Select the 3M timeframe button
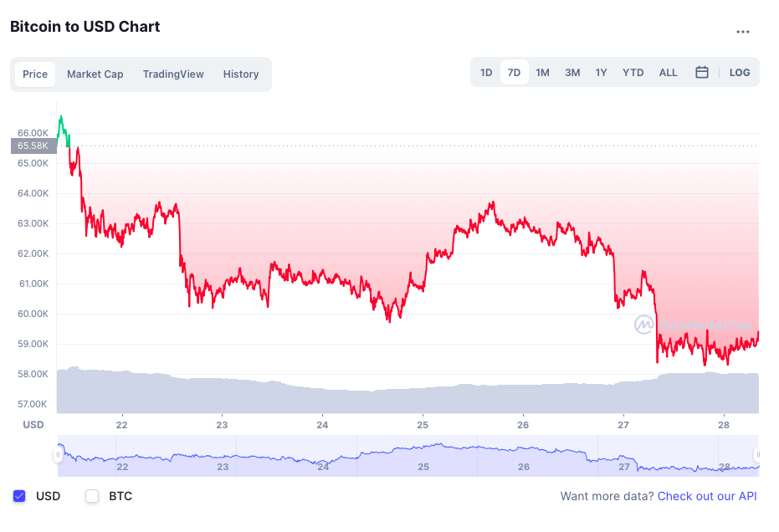This screenshot has height=532, width=779. click(572, 72)
